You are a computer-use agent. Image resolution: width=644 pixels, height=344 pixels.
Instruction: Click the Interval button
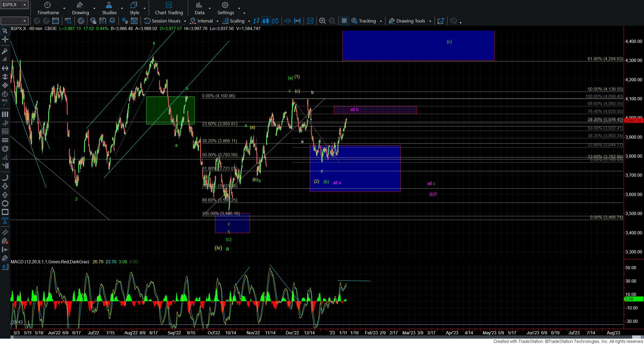(x=202, y=21)
